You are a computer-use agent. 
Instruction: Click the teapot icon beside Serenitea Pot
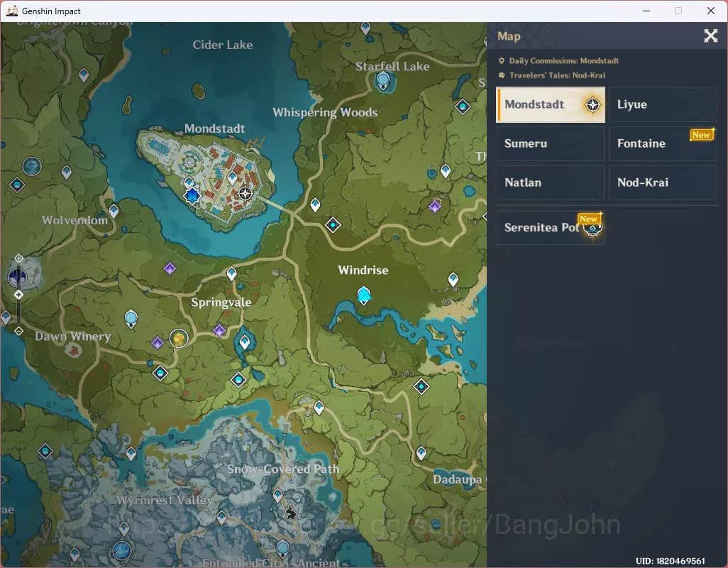[x=592, y=229]
